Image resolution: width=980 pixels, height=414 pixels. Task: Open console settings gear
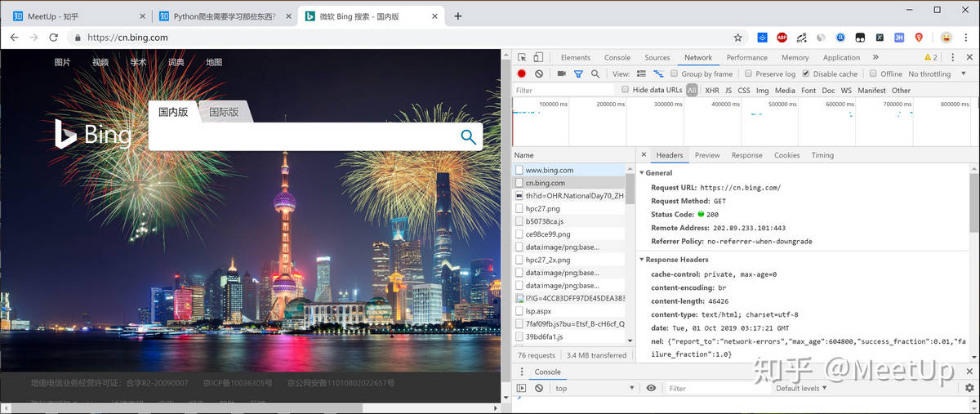tap(969, 388)
